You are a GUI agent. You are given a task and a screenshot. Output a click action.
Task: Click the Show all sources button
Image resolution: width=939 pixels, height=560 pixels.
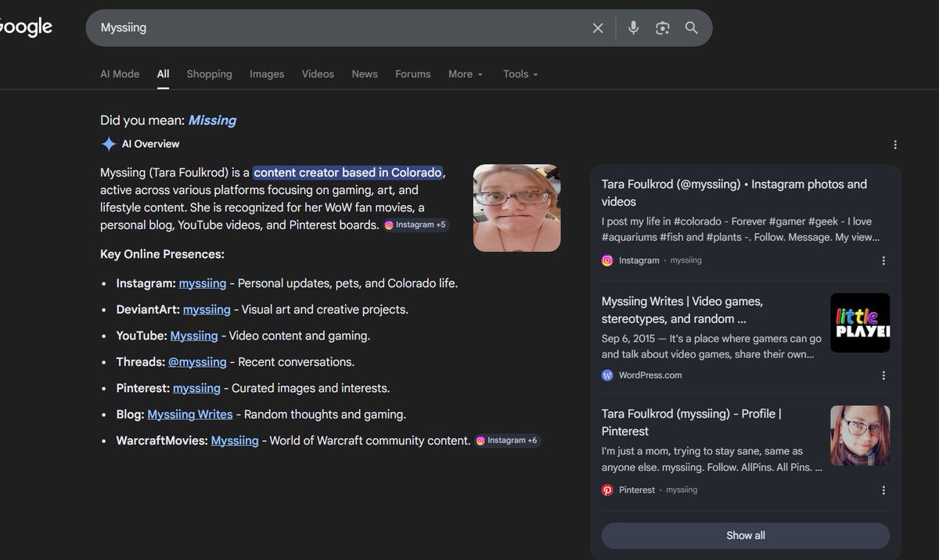pyautogui.click(x=745, y=536)
